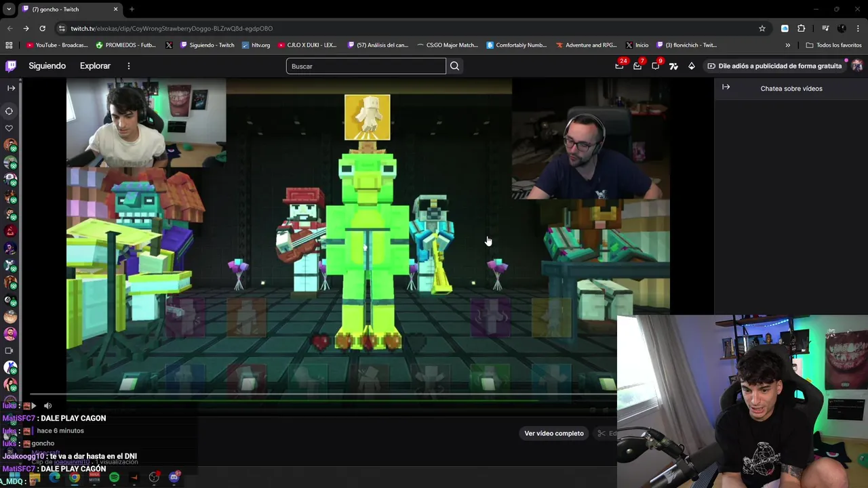This screenshot has width=868, height=488.
Task: Play the clip with the player play button
Action: (x=33, y=405)
